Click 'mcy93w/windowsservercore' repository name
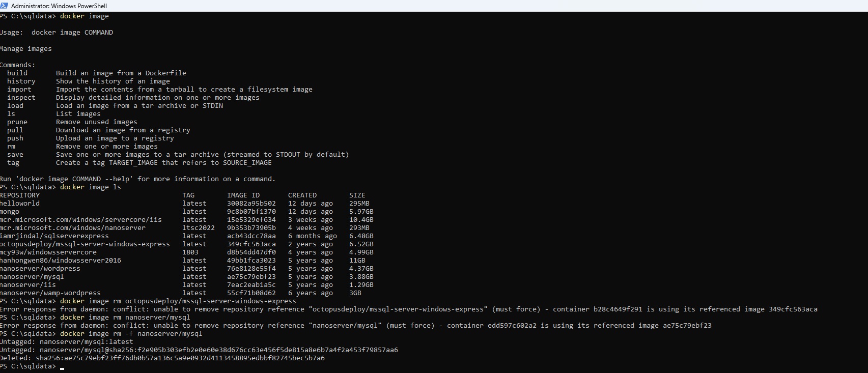The image size is (868, 373). [x=48, y=252]
